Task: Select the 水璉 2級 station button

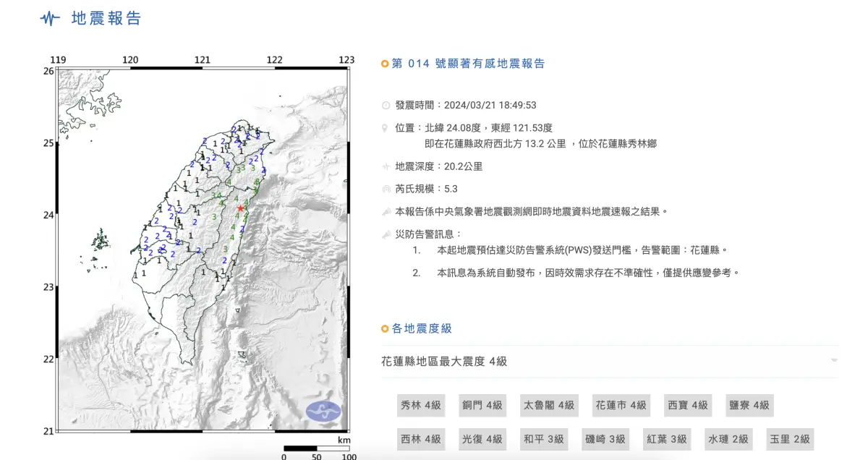Action: pos(728,439)
